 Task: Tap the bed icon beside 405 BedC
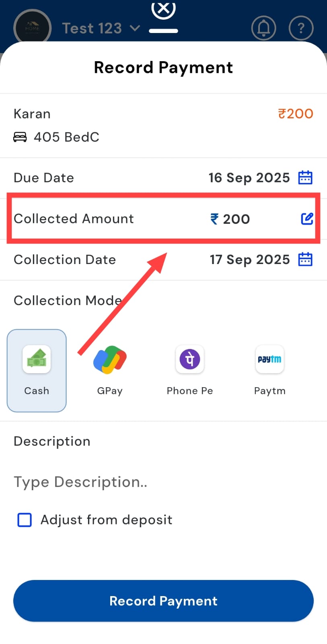pyautogui.click(x=20, y=137)
